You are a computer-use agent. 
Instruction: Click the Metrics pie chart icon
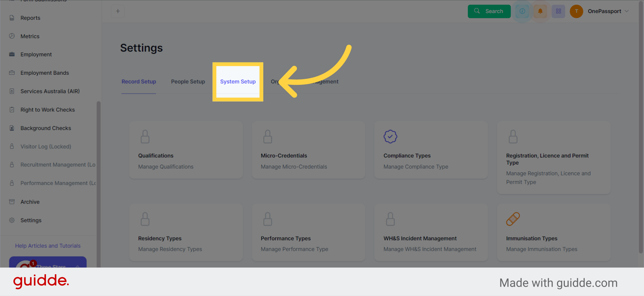pyautogui.click(x=12, y=36)
